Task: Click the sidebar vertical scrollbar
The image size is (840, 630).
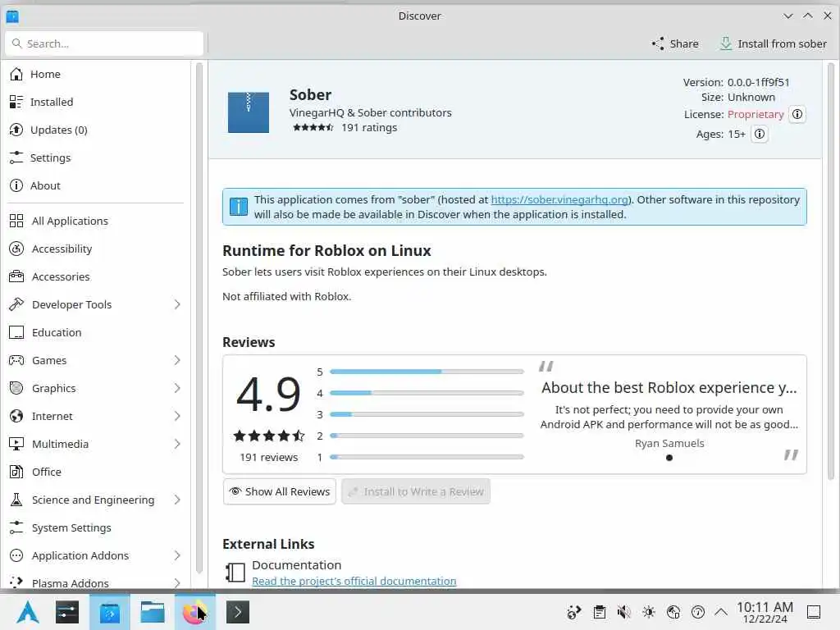Action: 199,318
